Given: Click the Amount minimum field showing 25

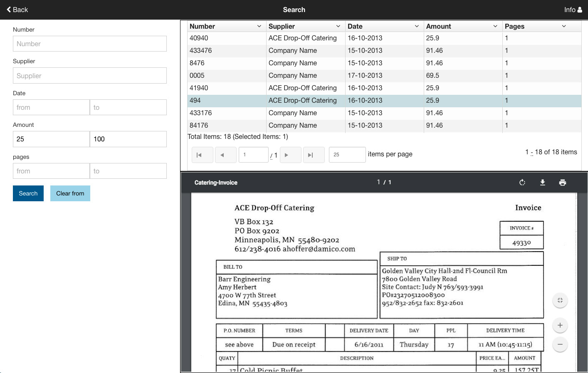Looking at the screenshot, I should (51, 139).
